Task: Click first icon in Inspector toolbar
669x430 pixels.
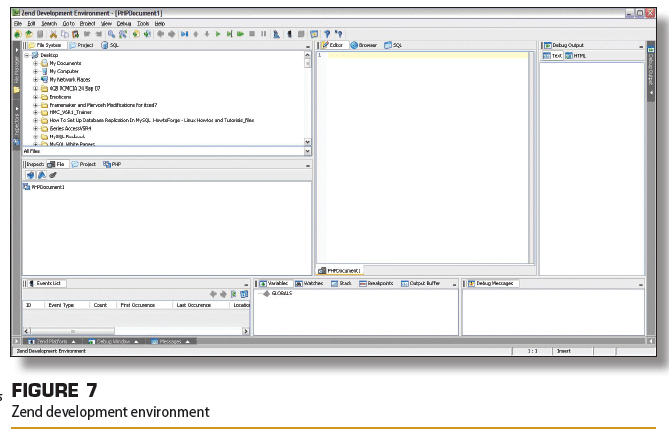Action: (30, 175)
